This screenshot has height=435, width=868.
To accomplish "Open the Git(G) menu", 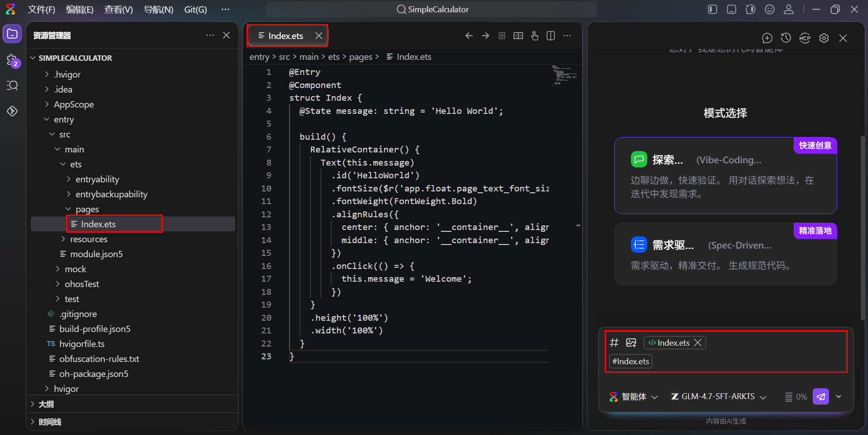I will tap(195, 10).
